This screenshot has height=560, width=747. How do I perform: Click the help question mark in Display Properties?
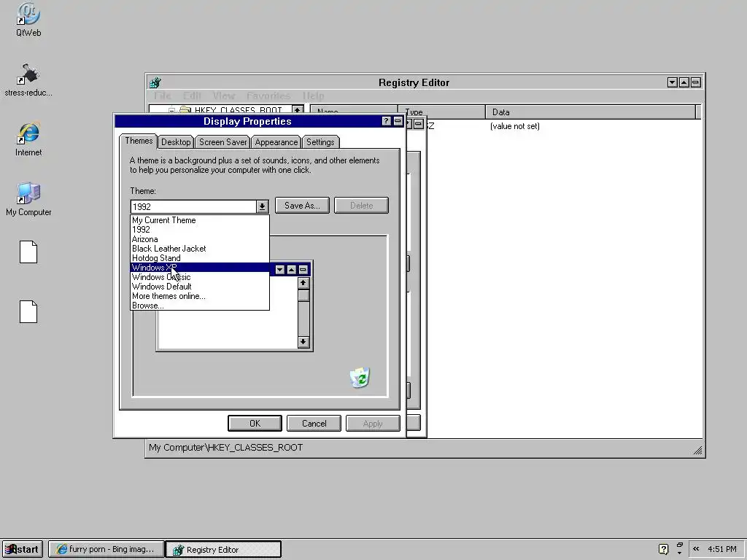tap(387, 122)
